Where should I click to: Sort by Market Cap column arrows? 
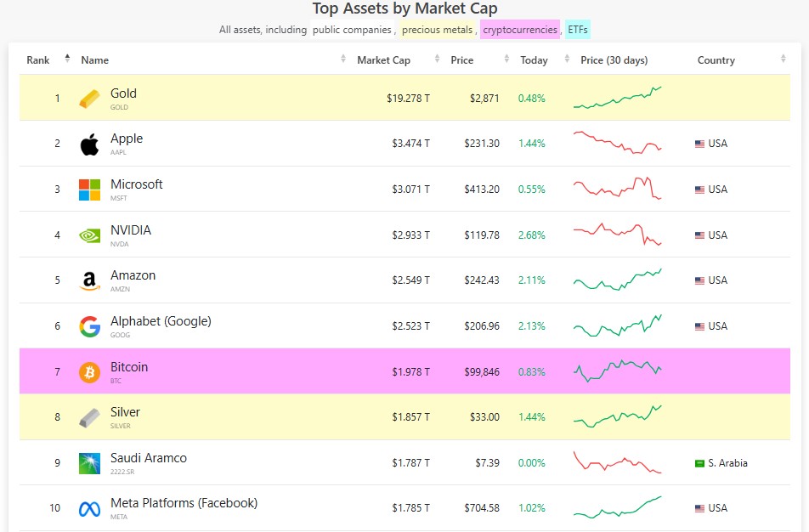pyautogui.click(x=437, y=59)
